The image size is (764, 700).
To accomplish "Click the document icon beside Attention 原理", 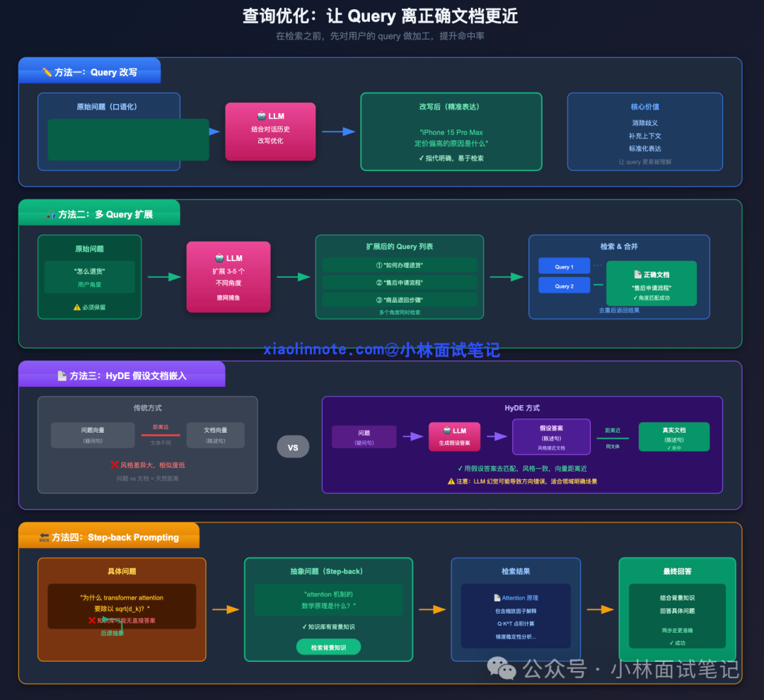I will (x=497, y=597).
